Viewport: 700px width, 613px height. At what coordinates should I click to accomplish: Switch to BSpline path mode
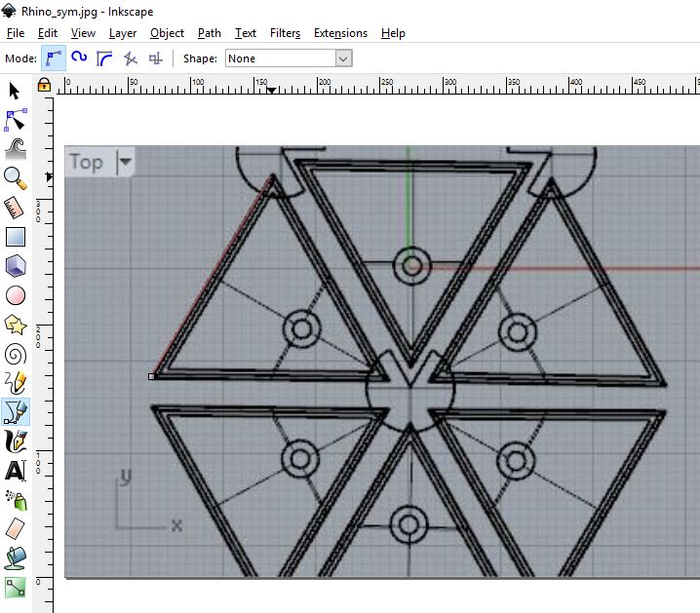point(104,58)
